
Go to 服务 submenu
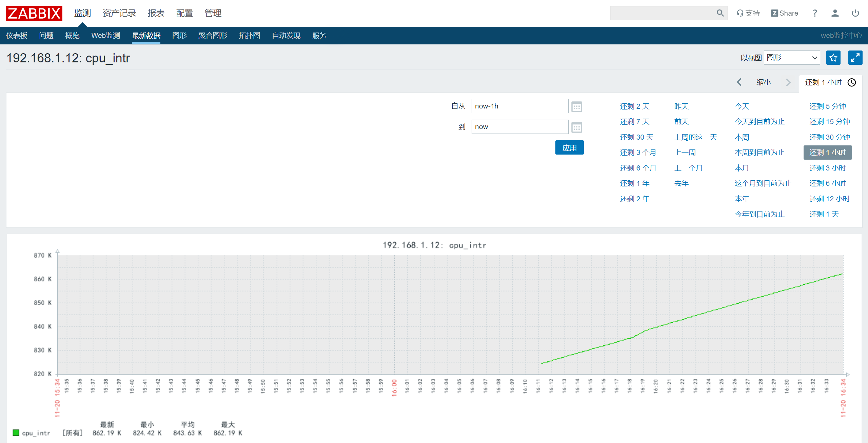pyautogui.click(x=319, y=36)
